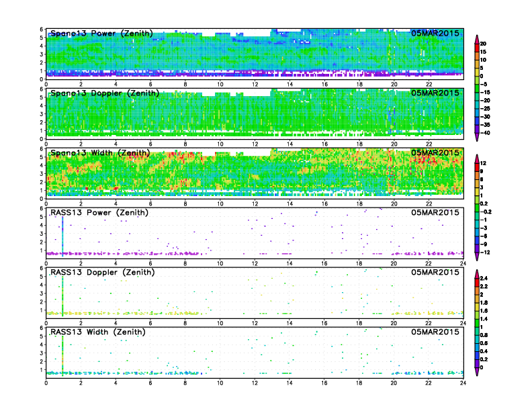This screenshot has height=411, width=532.
Task: Click the "-15" label on the power color bar
Action: [x=485, y=92]
